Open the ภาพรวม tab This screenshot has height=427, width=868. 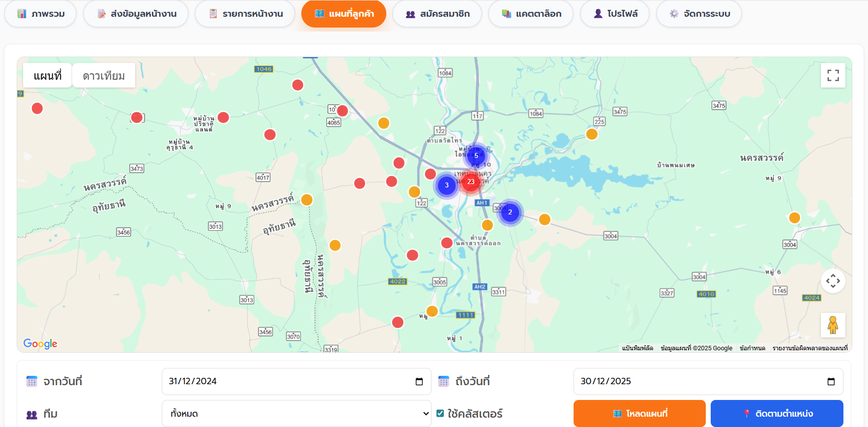coord(41,14)
